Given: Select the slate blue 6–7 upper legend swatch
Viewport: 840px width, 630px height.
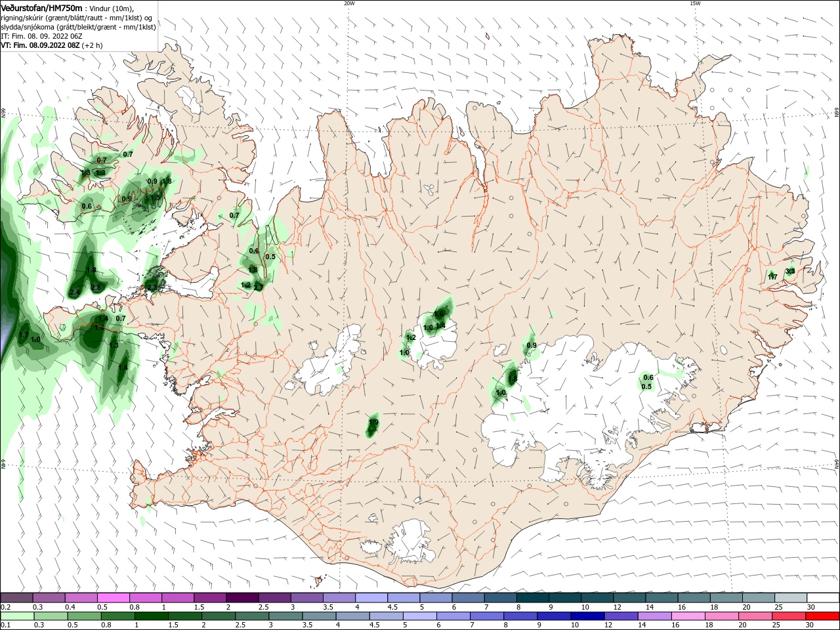Looking at the screenshot, I should pyautogui.click(x=468, y=598).
